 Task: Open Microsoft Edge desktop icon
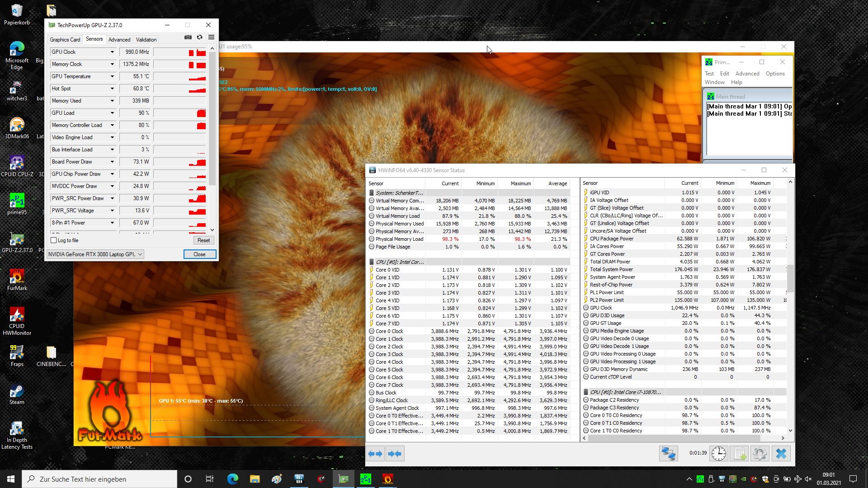coord(17,56)
